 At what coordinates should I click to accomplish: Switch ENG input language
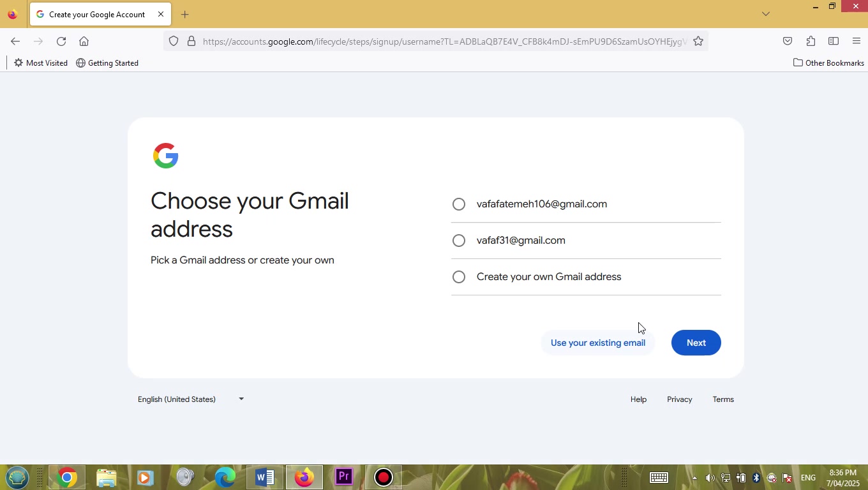tap(808, 478)
